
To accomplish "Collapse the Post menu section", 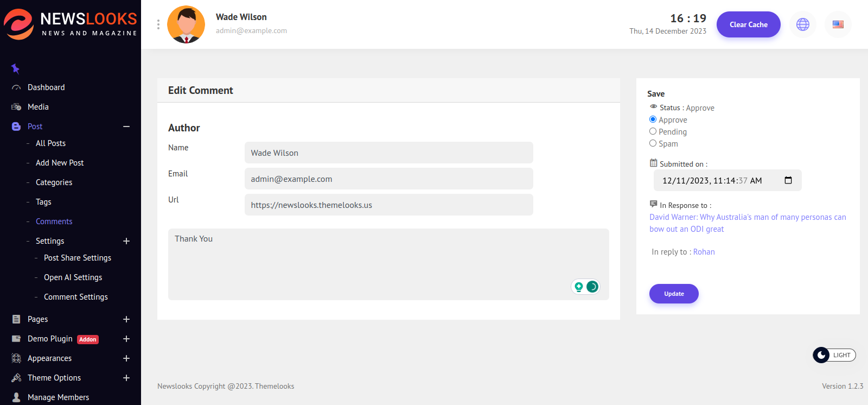I will [x=126, y=126].
